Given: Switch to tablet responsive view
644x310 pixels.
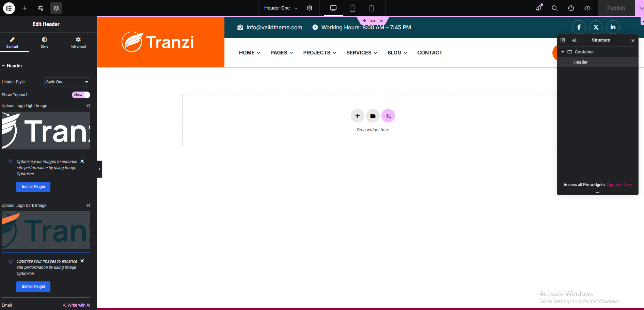Looking at the screenshot, I should point(352,8).
